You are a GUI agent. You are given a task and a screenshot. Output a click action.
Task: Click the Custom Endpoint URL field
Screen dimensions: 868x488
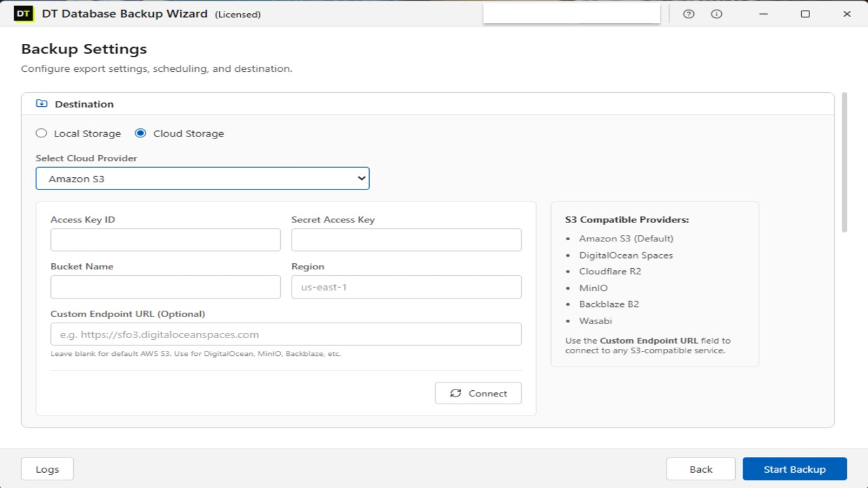[x=286, y=334]
